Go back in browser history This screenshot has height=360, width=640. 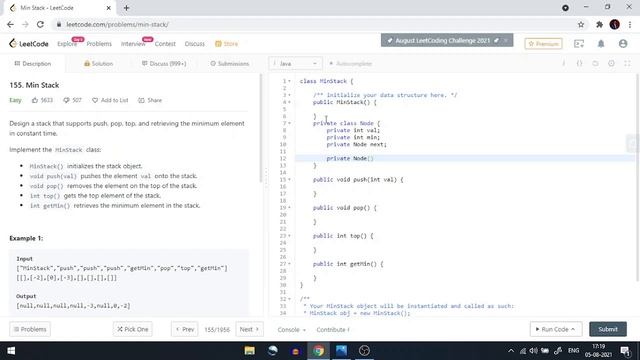[10, 24]
